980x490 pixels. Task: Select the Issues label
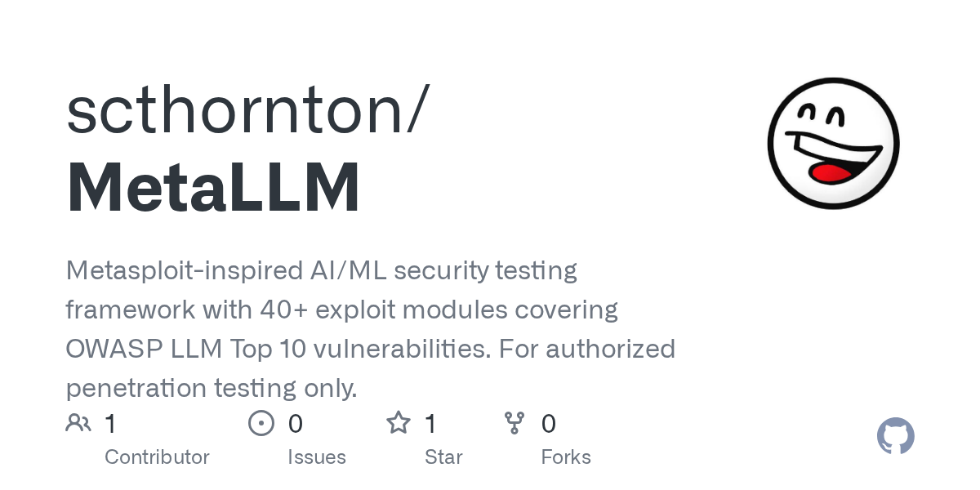point(317,457)
